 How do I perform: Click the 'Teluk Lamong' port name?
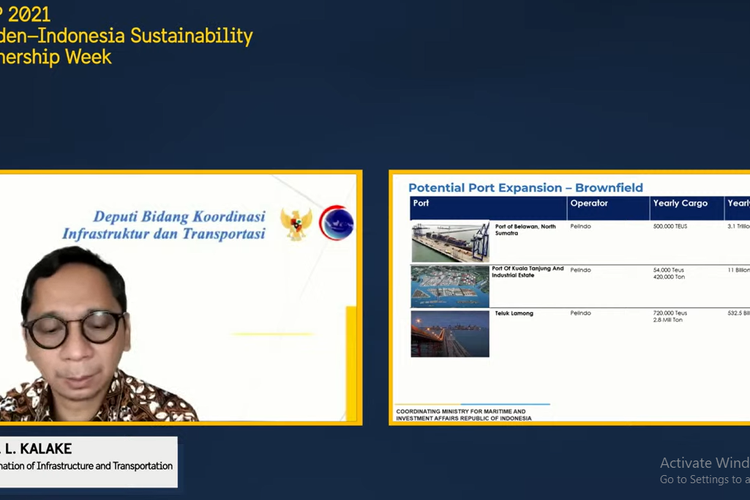pos(514,313)
